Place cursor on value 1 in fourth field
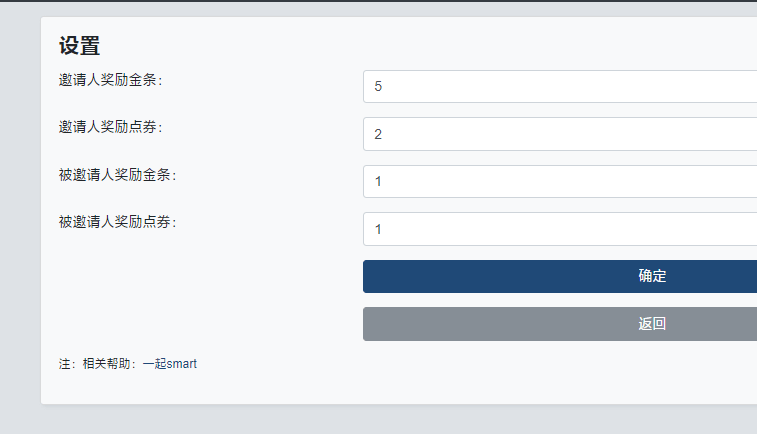This screenshot has height=434, width=757. click(x=378, y=229)
